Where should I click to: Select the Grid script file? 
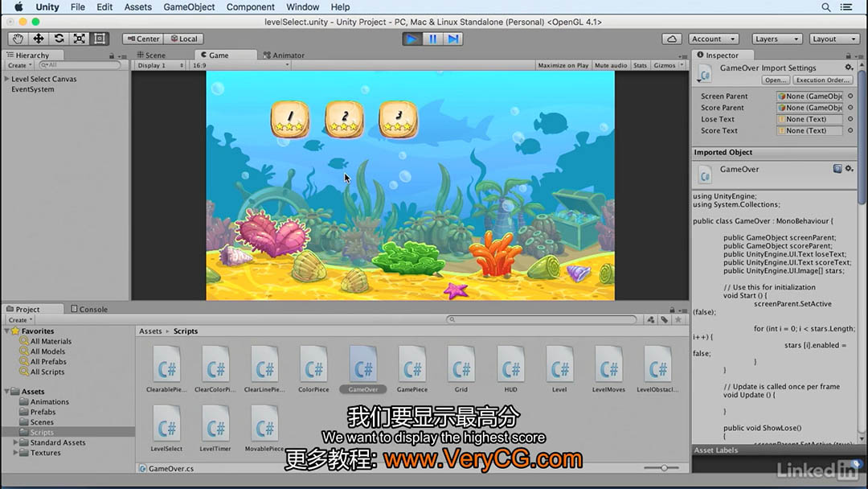tap(461, 369)
